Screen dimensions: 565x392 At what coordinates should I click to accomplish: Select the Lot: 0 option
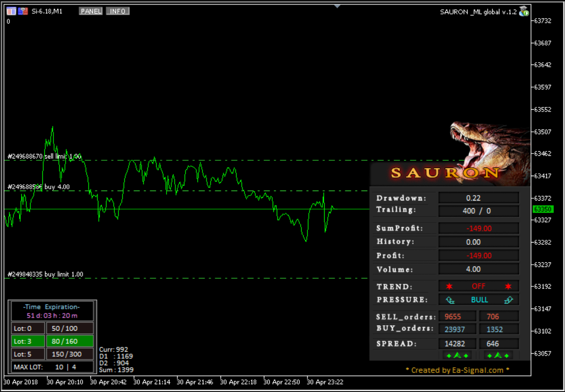click(28, 328)
